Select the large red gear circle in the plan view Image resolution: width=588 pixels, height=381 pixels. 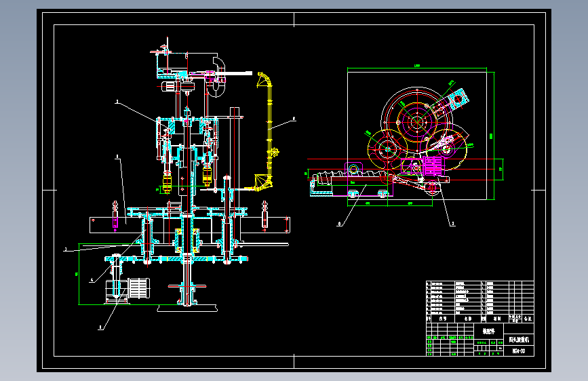click(x=416, y=121)
